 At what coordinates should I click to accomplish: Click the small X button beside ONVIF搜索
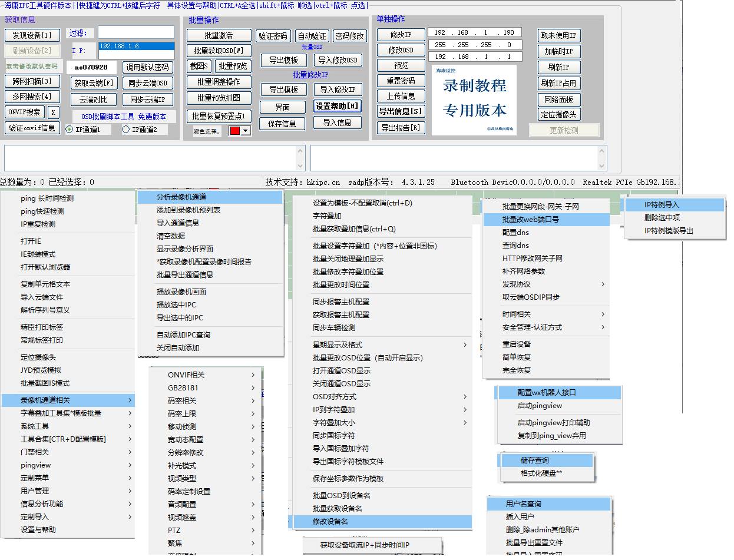[x=54, y=112]
